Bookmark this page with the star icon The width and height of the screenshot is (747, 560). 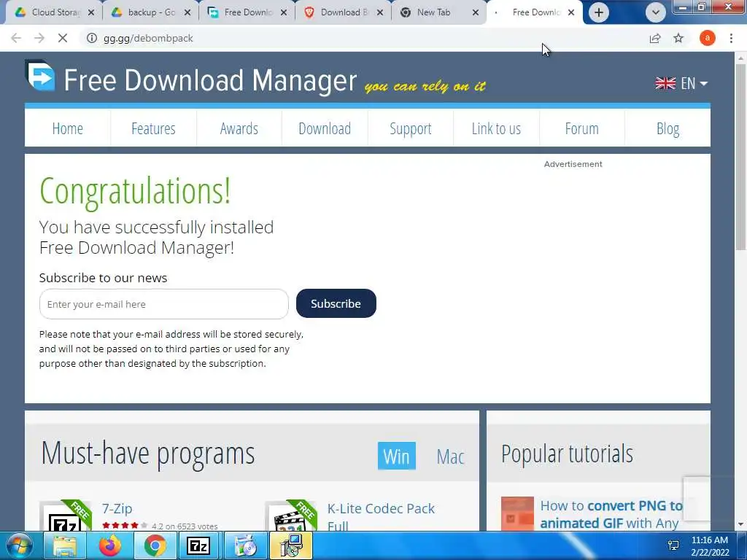click(x=678, y=38)
